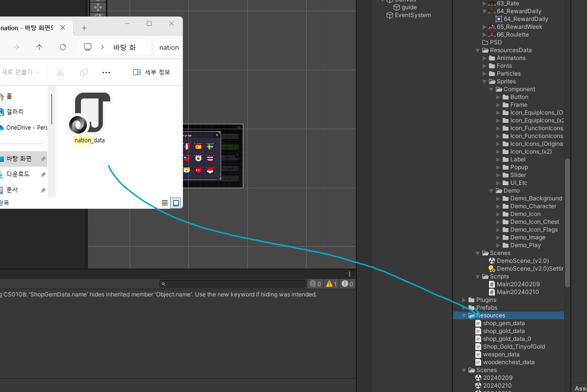587x392 pixels.
Task: Toggle info messages in Unity console
Action: (x=315, y=284)
